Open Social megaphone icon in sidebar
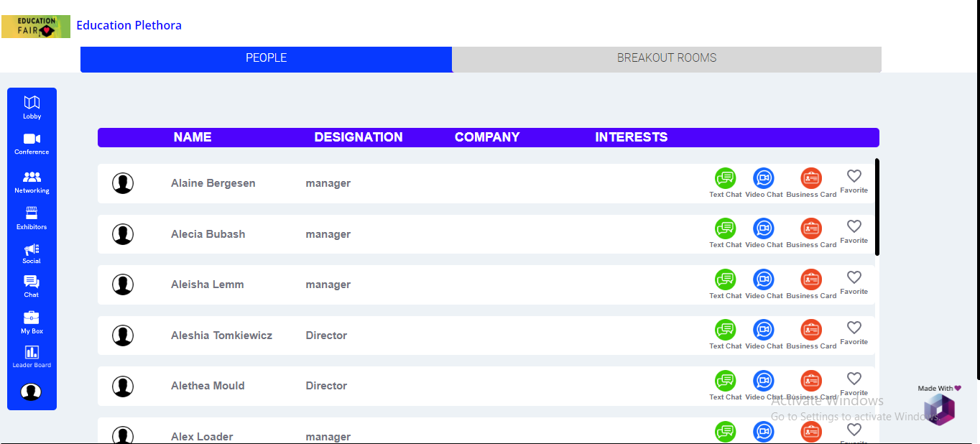 (32, 249)
